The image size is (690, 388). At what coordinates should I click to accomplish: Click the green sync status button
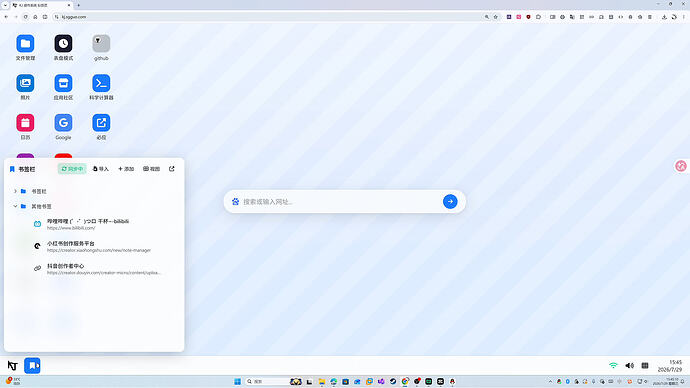point(72,169)
